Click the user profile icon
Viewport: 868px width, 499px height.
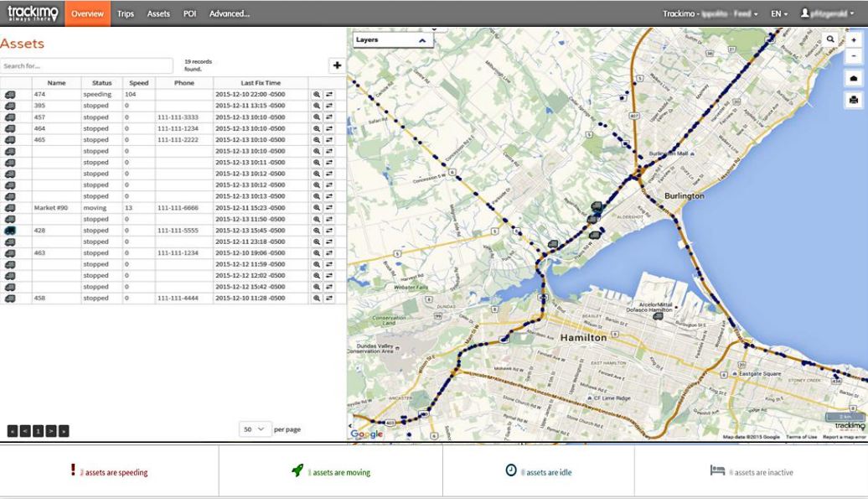tap(805, 13)
